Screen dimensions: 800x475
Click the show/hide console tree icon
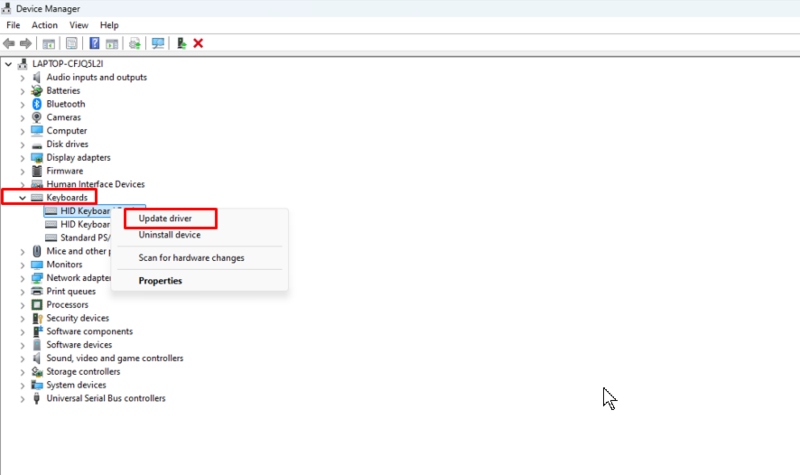click(x=48, y=43)
